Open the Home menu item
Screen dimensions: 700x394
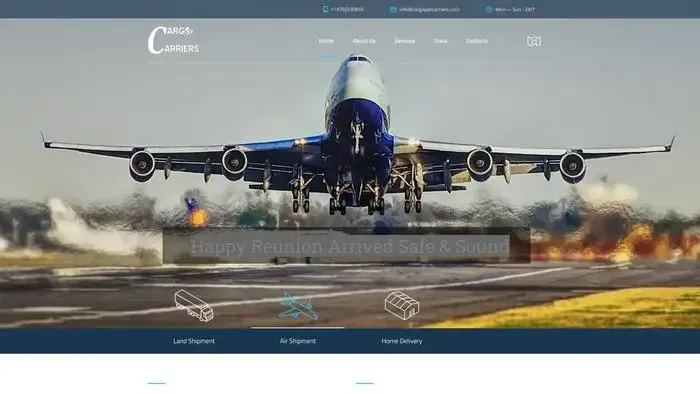click(x=326, y=41)
